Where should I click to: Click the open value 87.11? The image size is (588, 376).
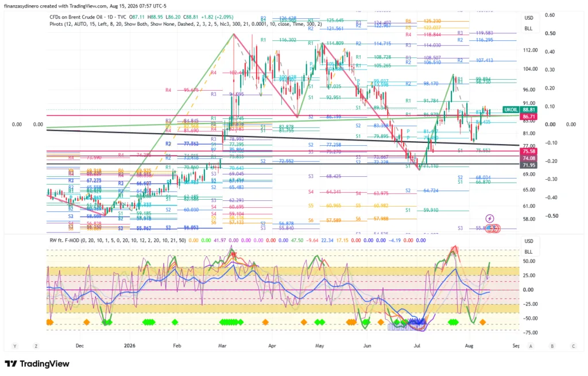tap(138, 17)
